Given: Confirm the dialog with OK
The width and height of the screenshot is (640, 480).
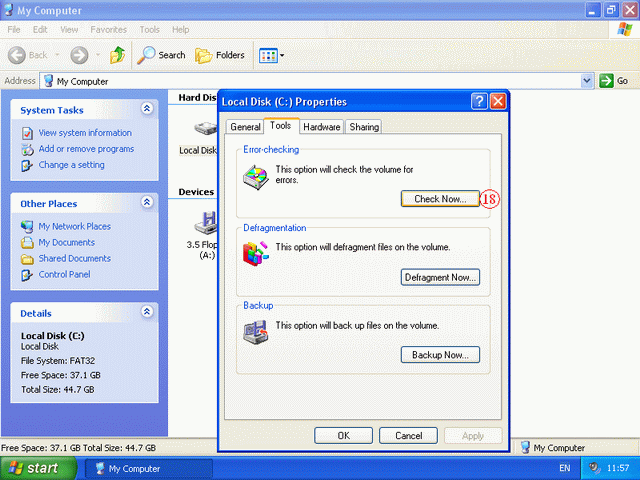Looking at the screenshot, I should 343,436.
